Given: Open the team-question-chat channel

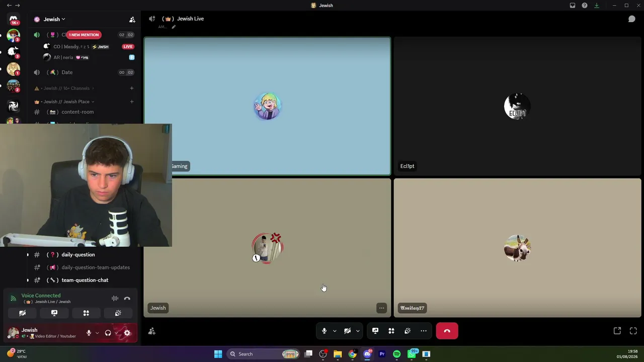Looking at the screenshot, I should pyautogui.click(x=84, y=280).
